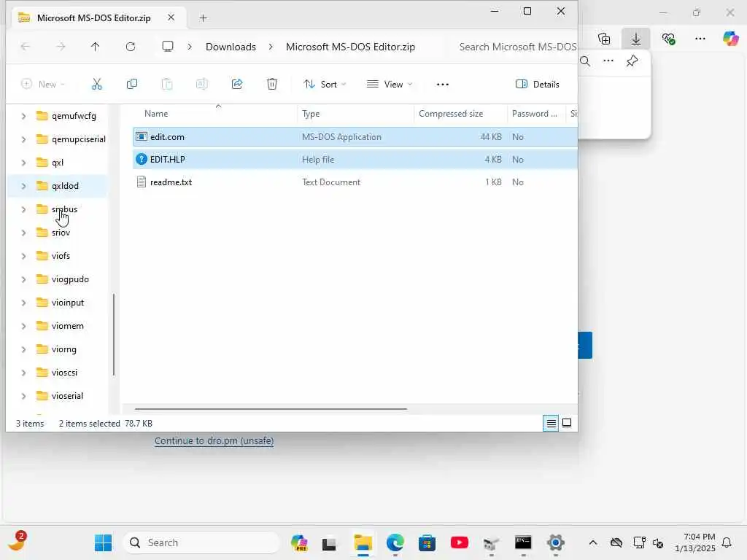The width and height of the screenshot is (747, 560).
Task: Click the Share icon in toolbar
Action: click(x=237, y=85)
